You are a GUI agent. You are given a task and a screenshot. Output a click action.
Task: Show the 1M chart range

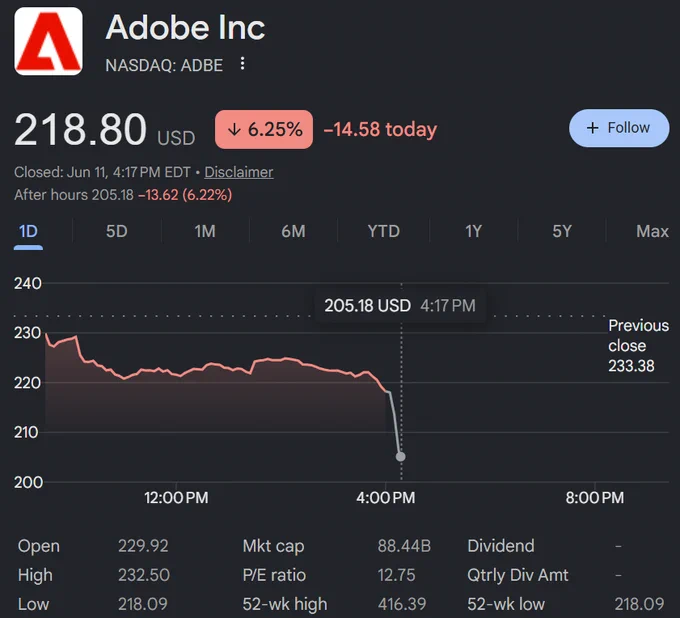pyautogui.click(x=205, y=232)
